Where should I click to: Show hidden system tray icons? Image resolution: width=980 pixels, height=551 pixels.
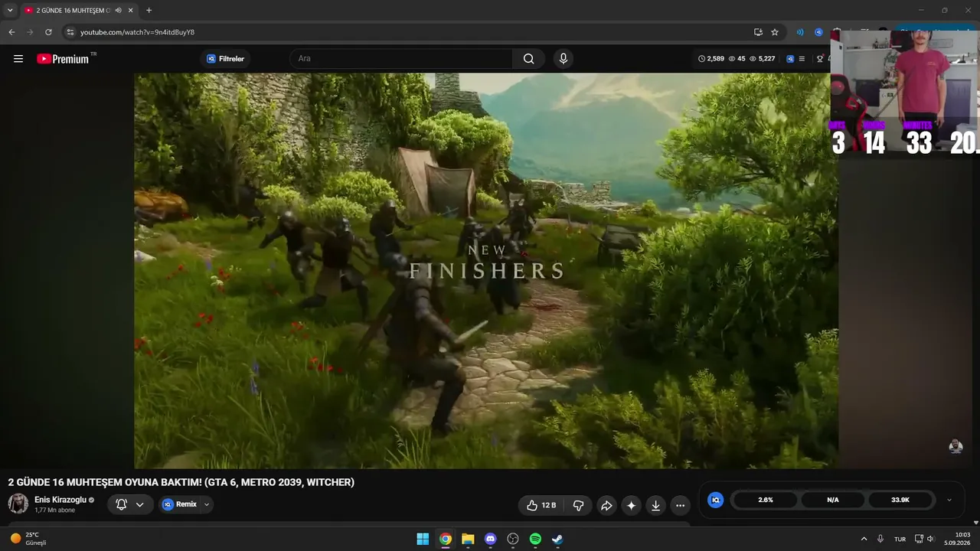[864, 539]
